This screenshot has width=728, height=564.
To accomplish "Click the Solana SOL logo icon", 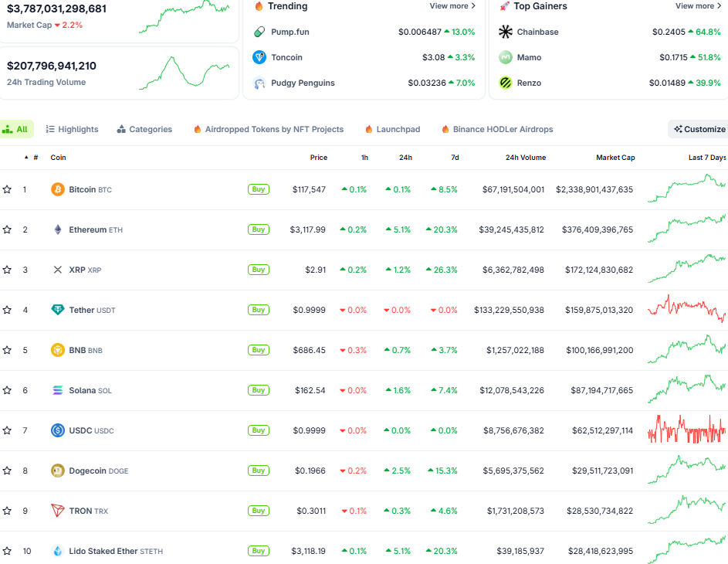I will [57, 390].
